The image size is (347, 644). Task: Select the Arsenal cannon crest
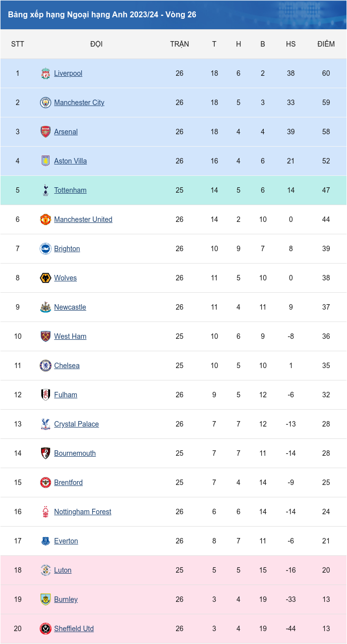[x=46, y=132]
